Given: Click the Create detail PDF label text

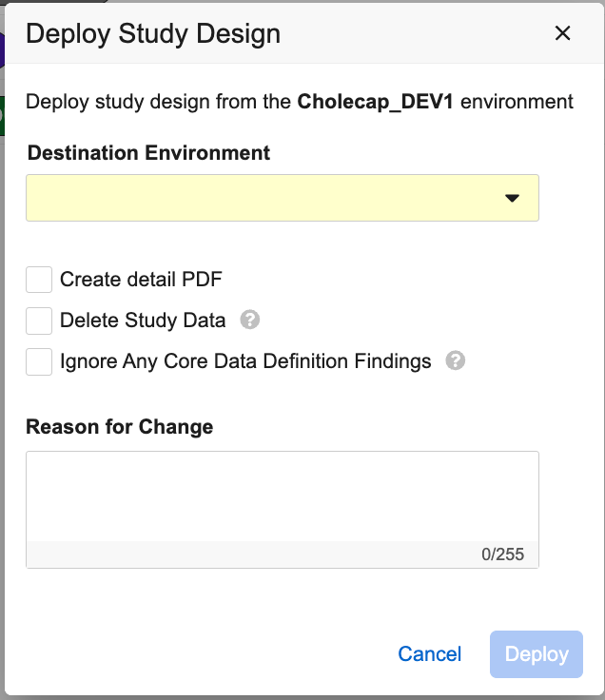Looking at the screenshot, I should click(x=141, y=280).
